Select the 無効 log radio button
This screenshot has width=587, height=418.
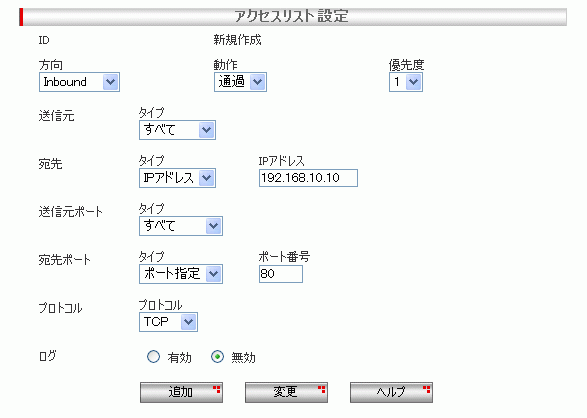click(x=218, y=357)
